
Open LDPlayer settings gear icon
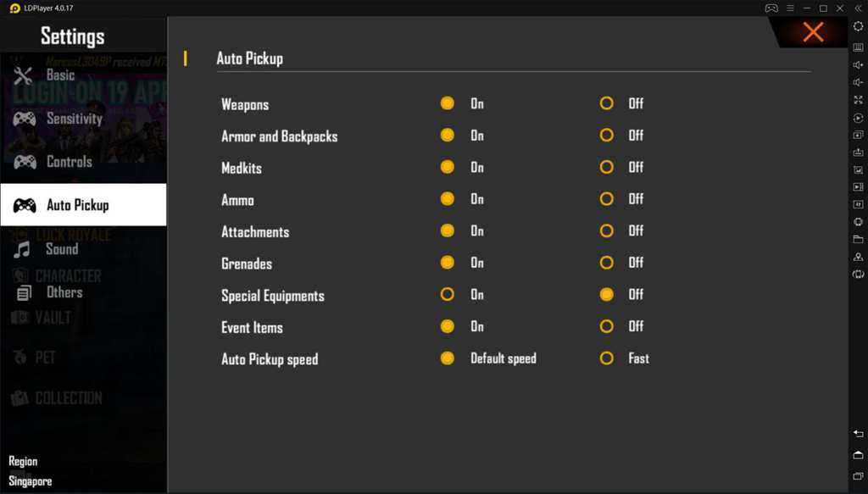(x=857, y=27)
